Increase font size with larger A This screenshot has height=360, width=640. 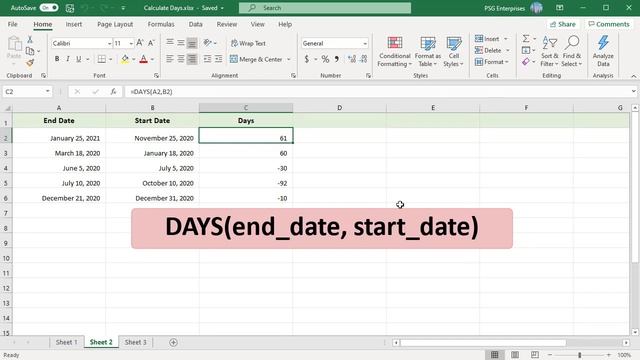tap(140, 43)
